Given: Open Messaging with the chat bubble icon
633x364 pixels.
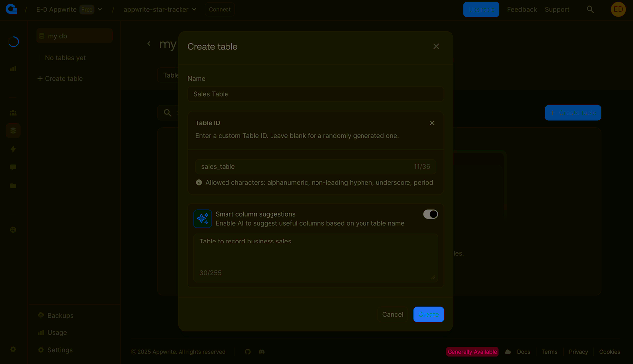Looking at the screenshot, I should coord(13,167).
